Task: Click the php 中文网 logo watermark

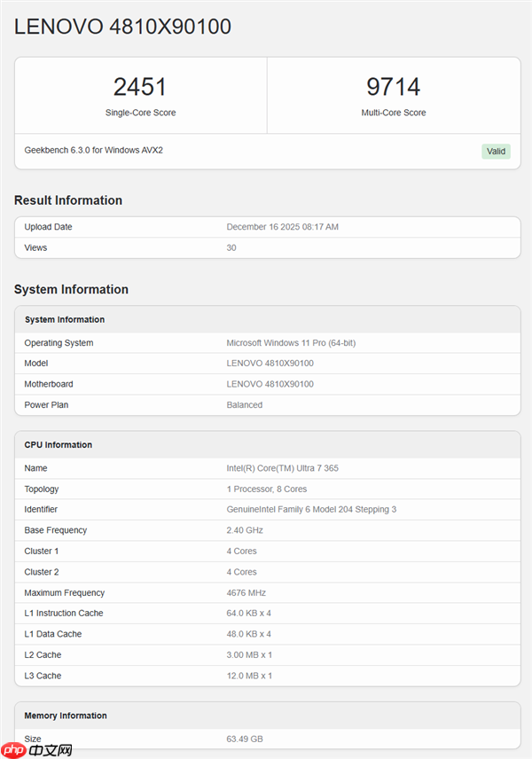Action: tap(37, 749)
